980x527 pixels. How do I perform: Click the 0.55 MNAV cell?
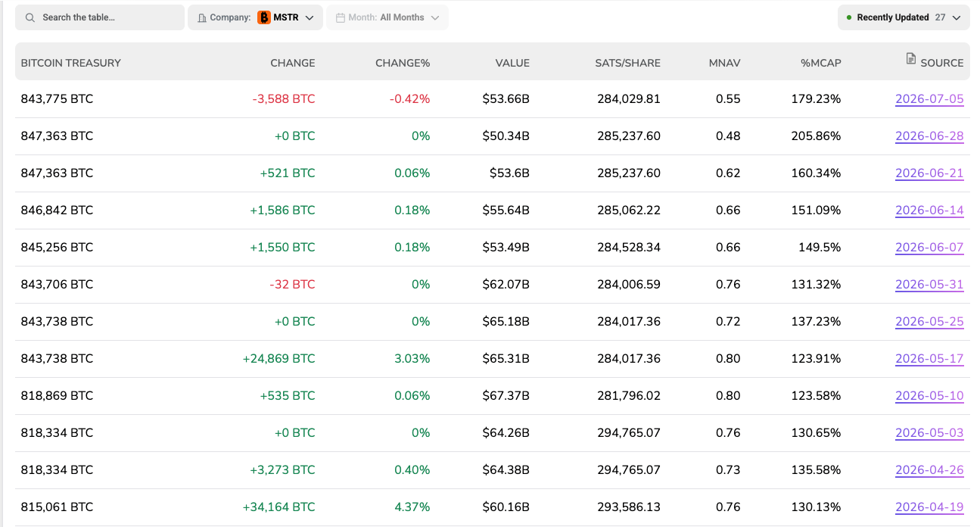(728, 99)
